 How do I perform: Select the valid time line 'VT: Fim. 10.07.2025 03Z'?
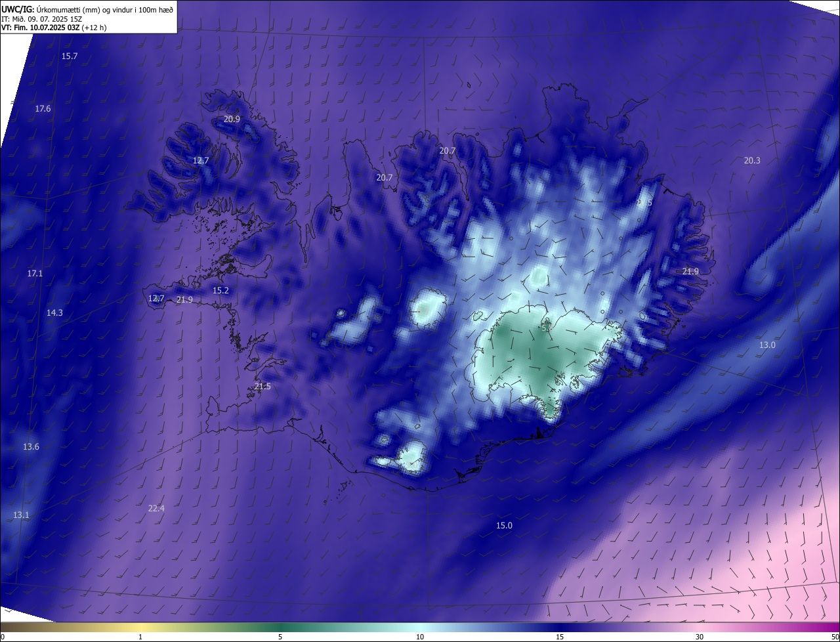click(40, 28)
